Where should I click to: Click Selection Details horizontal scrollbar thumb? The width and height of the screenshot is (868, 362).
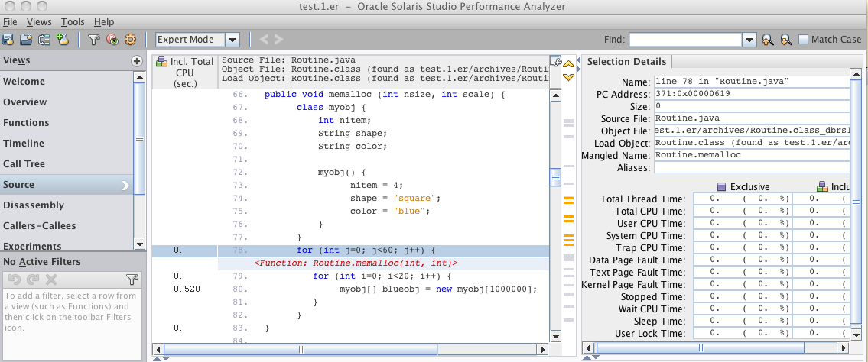pyautogui.click(x=701, y=348)
